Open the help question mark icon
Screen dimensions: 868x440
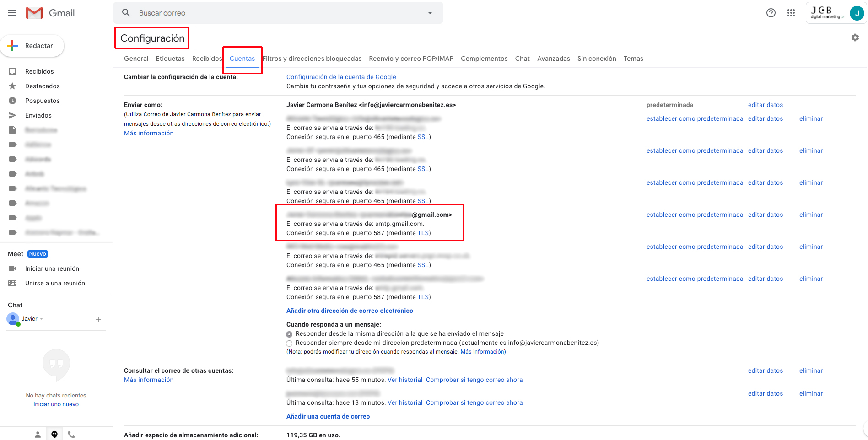pos(771,13)
